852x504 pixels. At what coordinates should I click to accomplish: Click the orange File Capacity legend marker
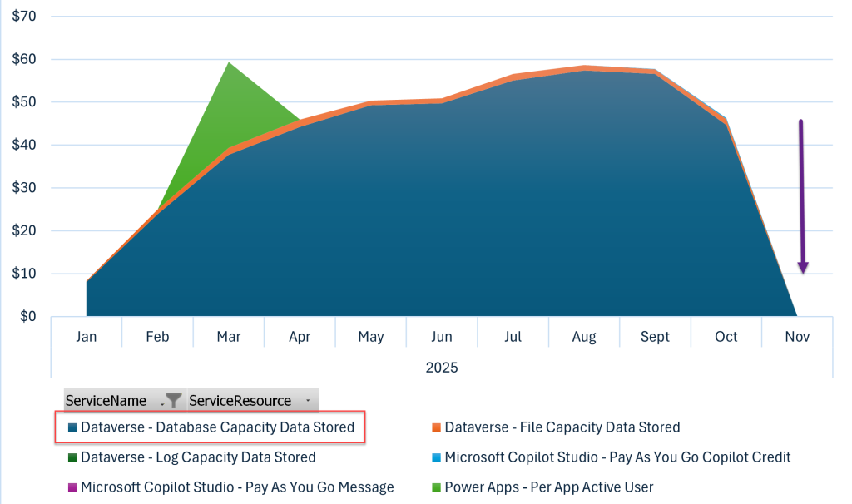[436, 428]
